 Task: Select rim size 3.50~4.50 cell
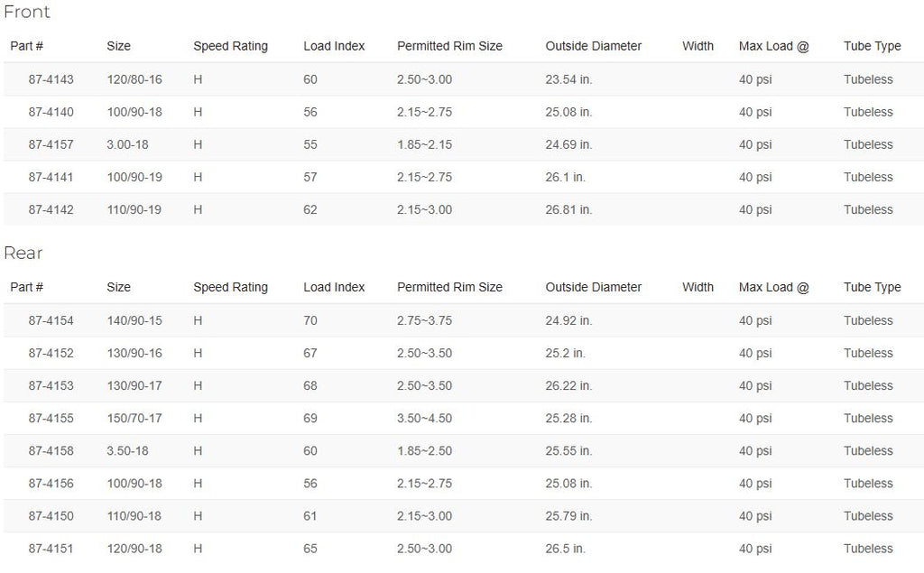click(x=424, y=419)
